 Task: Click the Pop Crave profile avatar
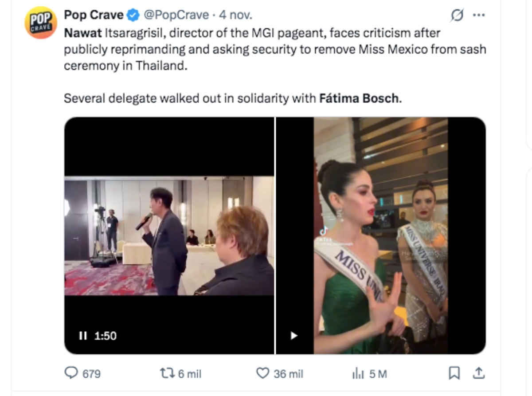40,23
